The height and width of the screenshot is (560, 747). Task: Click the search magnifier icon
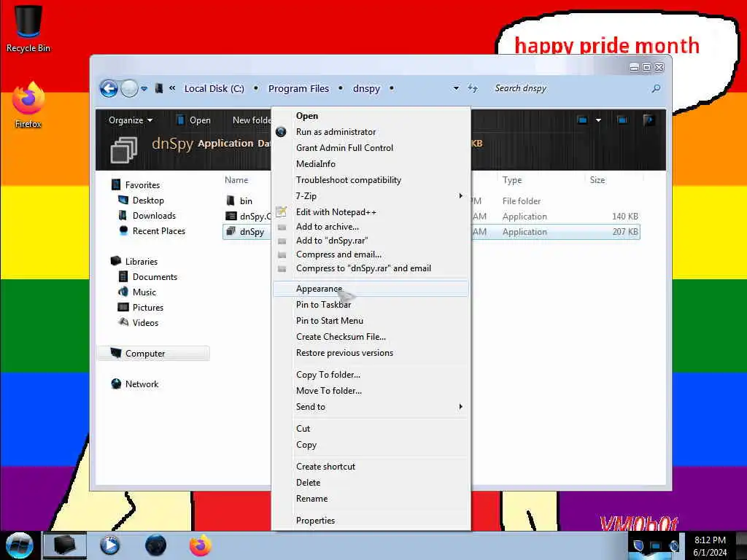[x=656, y=88]
